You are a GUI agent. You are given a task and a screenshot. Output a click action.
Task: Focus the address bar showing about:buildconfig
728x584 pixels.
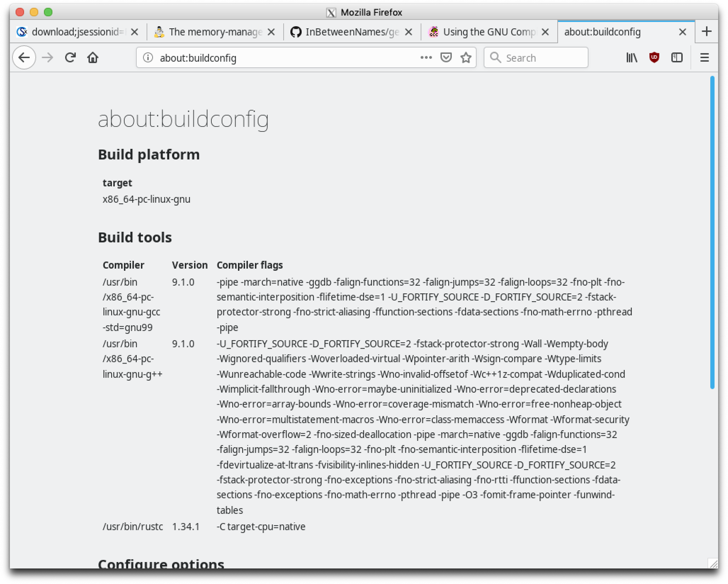coord(306,57)
